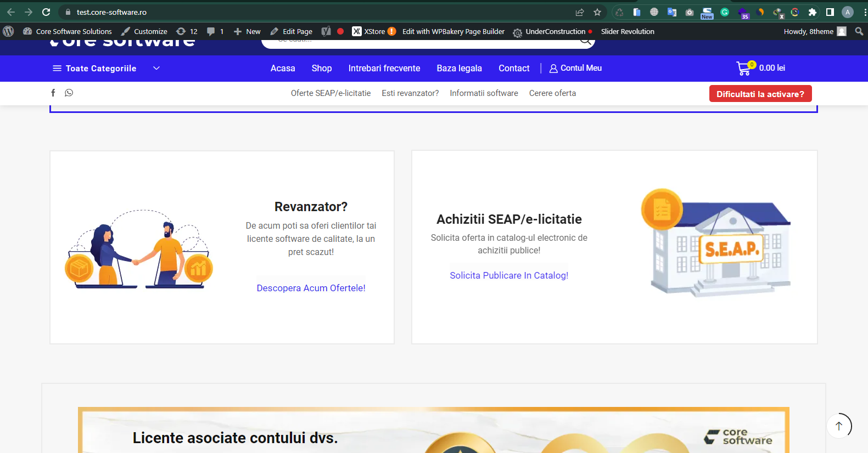The height and width of the screenshot is (453, 868).
Task: Open the New content menu
Action: tap(247, 31)
